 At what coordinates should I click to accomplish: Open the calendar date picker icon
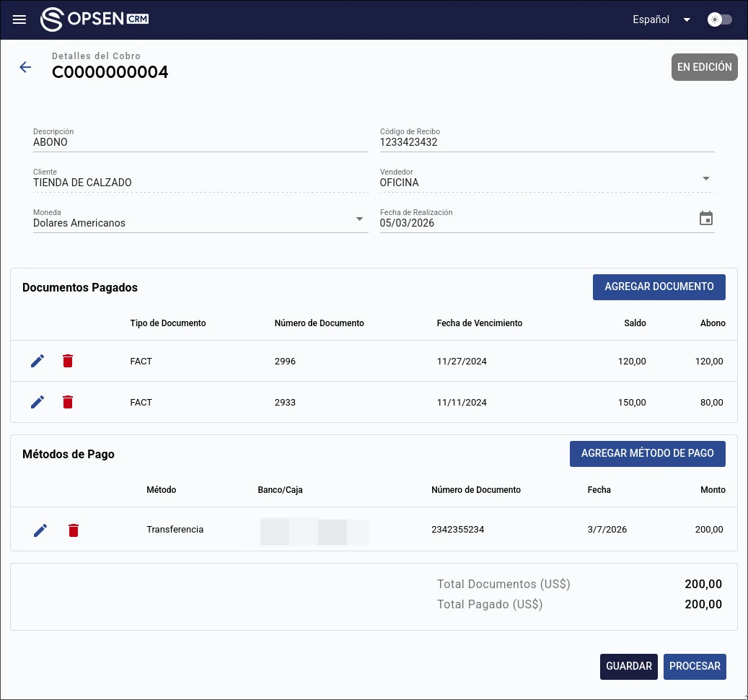click(706, 218)
